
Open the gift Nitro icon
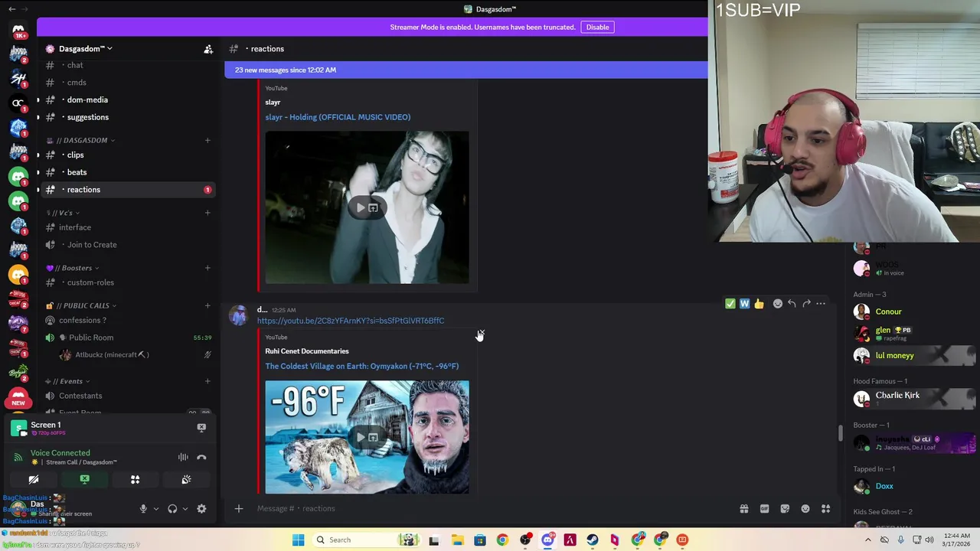[x=743, y=509]
